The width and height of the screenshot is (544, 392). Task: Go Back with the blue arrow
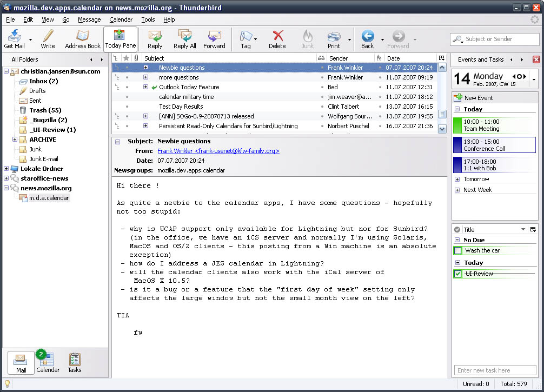(x=367, y=38)
